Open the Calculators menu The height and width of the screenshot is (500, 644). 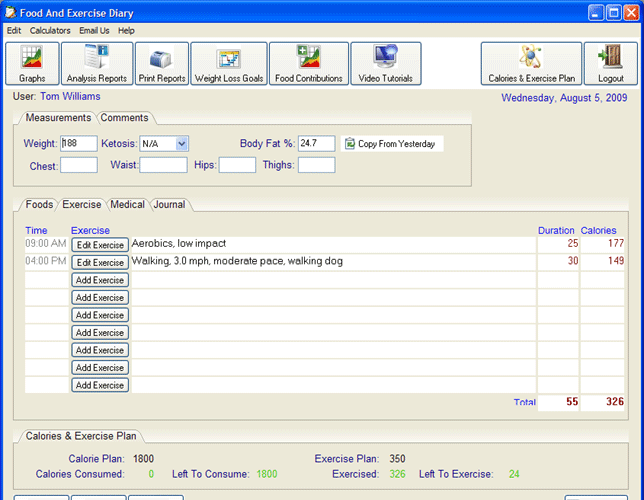tap(50, 31)
